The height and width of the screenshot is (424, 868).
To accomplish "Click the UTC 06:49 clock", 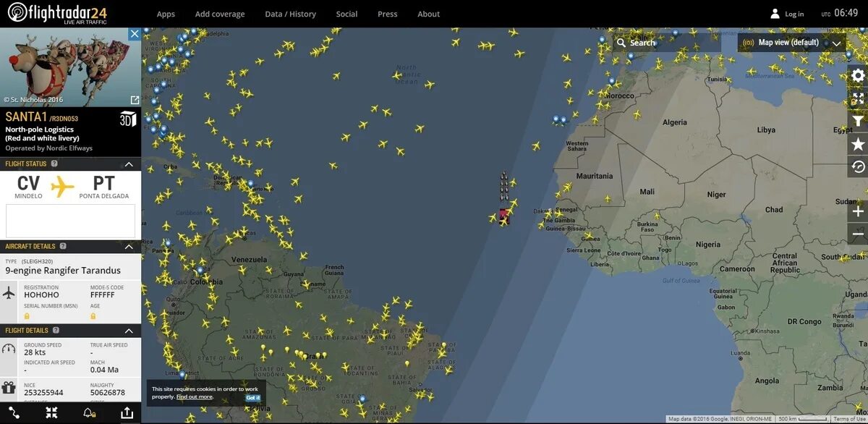I will pos(839,13).
